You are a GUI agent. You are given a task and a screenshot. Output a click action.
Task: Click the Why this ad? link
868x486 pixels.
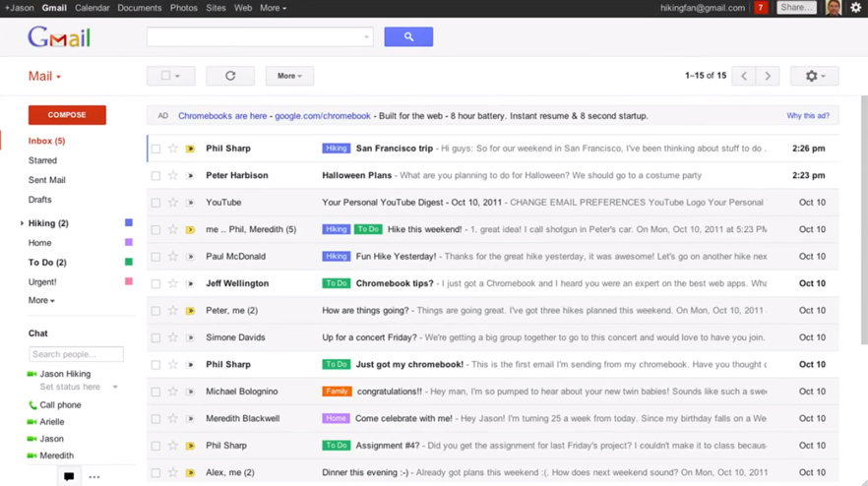pyautogui.click(x=808, y=116)
